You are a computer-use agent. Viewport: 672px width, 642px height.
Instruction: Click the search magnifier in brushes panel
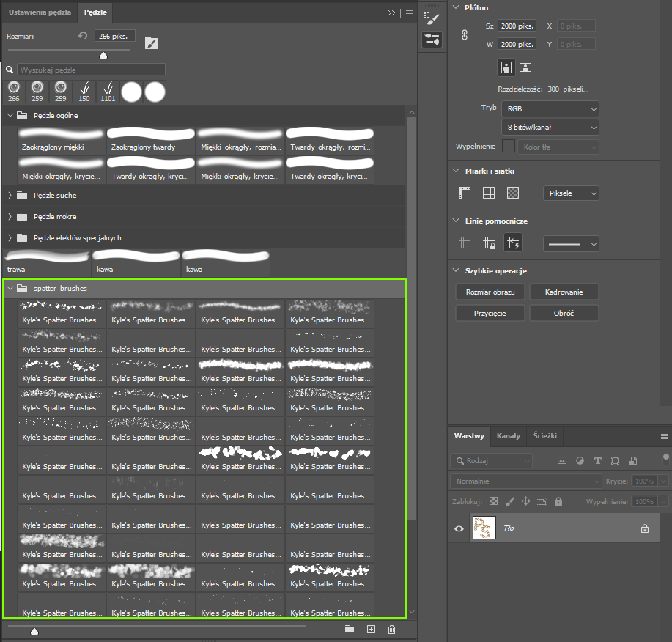tap(10, 70)
